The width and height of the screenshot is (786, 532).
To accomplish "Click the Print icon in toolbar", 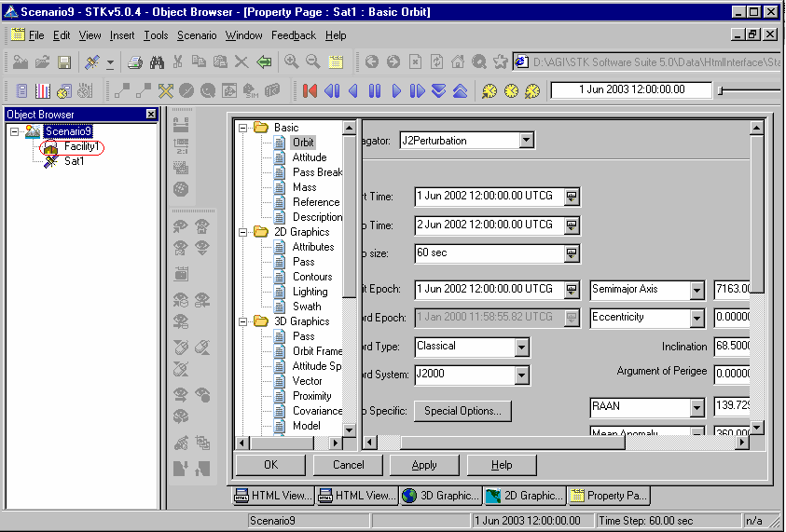I will coord(135,62).
